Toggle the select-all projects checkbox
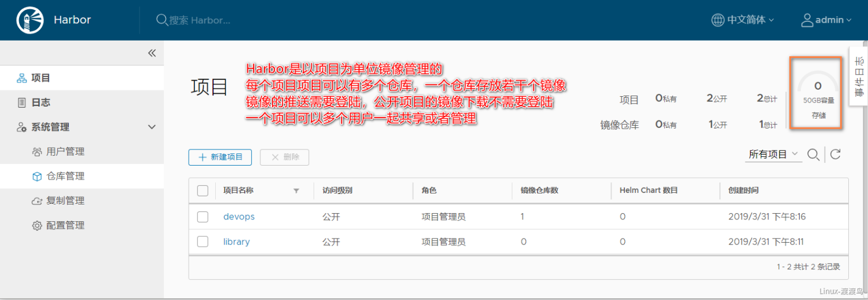 pyautogui.click(x=203, y=191)
